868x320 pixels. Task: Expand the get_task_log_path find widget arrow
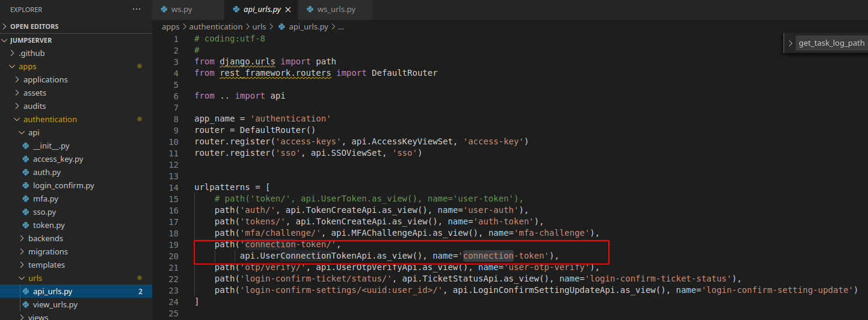point(790,43)
